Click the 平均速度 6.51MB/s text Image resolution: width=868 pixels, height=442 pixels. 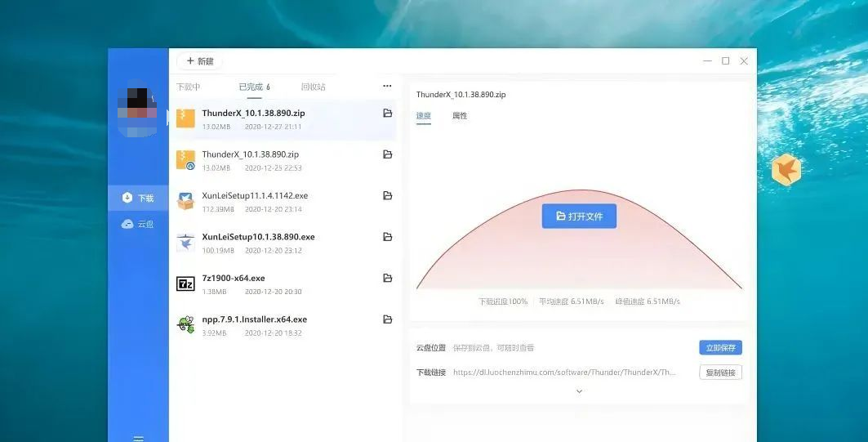(572, 301)
